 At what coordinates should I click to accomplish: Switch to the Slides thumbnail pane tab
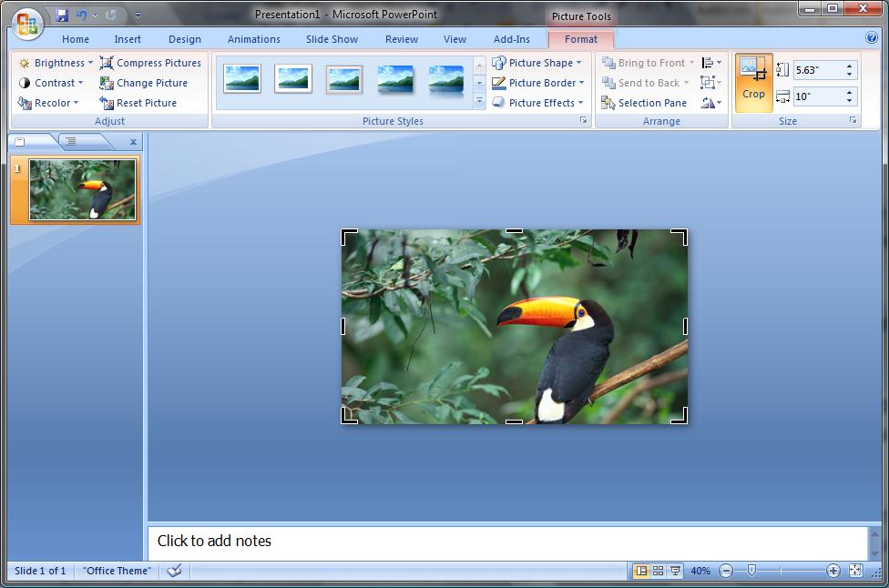pos(20,142)
